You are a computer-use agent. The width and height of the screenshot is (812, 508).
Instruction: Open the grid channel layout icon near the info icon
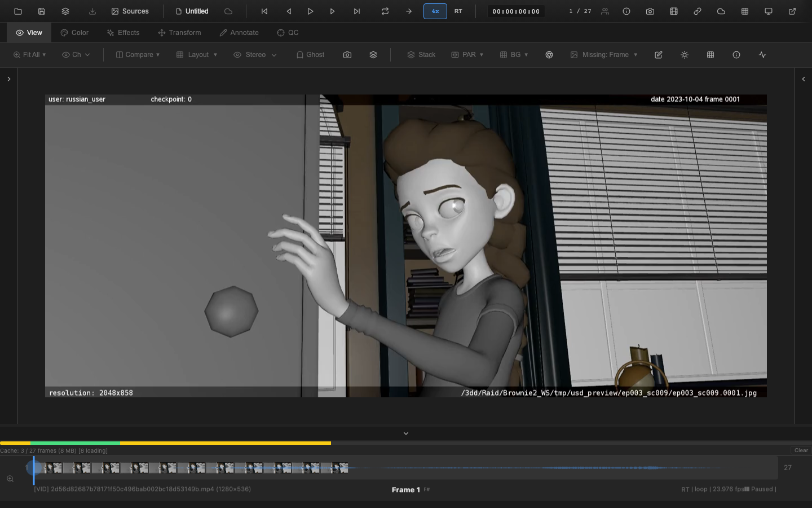pyautogui.click(x=710, y=55)
